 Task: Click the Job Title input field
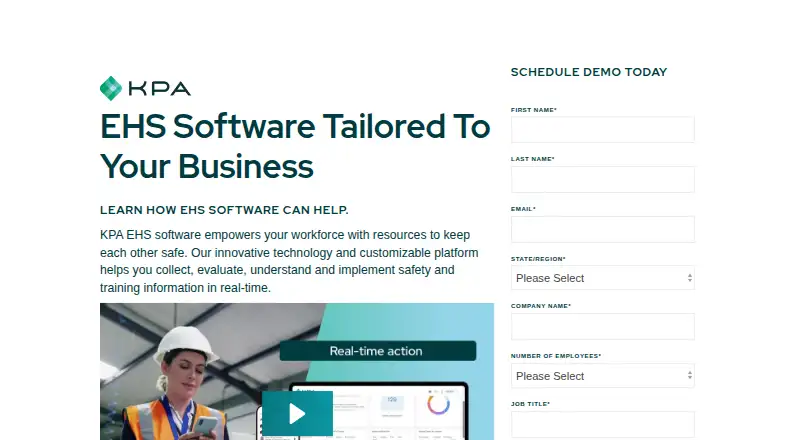(x=603, y=425)
